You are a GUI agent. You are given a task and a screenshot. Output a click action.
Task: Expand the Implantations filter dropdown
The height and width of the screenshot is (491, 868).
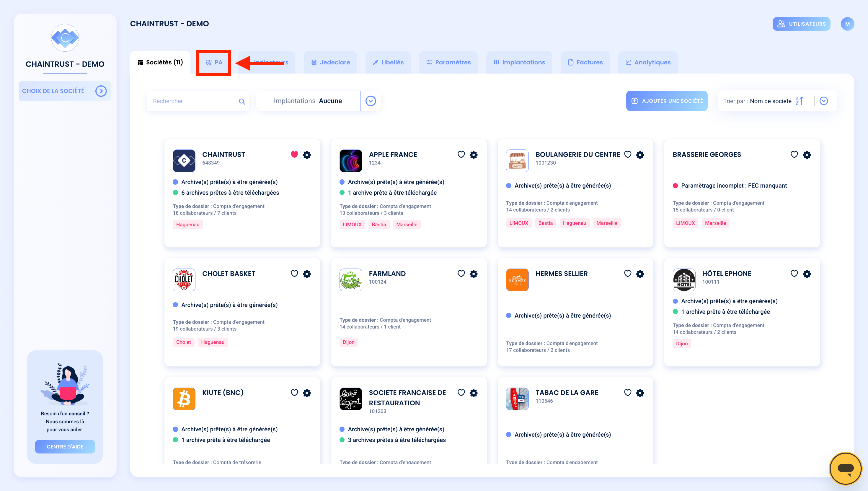pyautogui.click(x=371, y=101)
